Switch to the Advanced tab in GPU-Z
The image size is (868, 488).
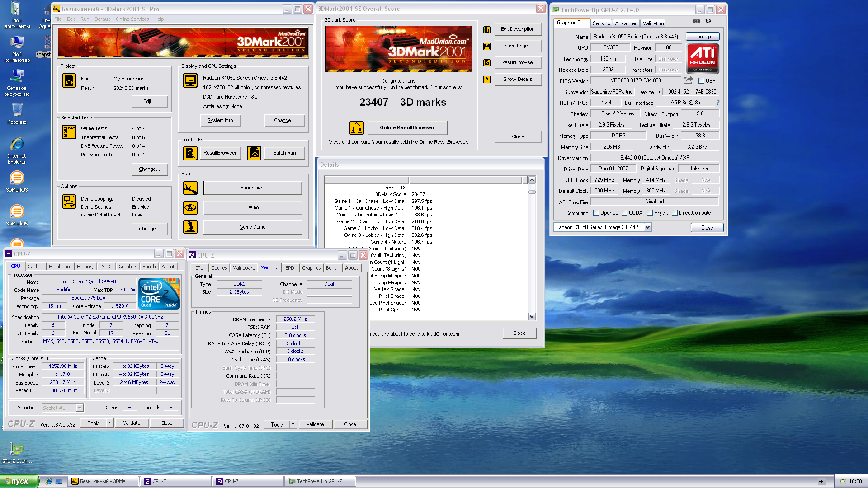click(x=626, y=23)
